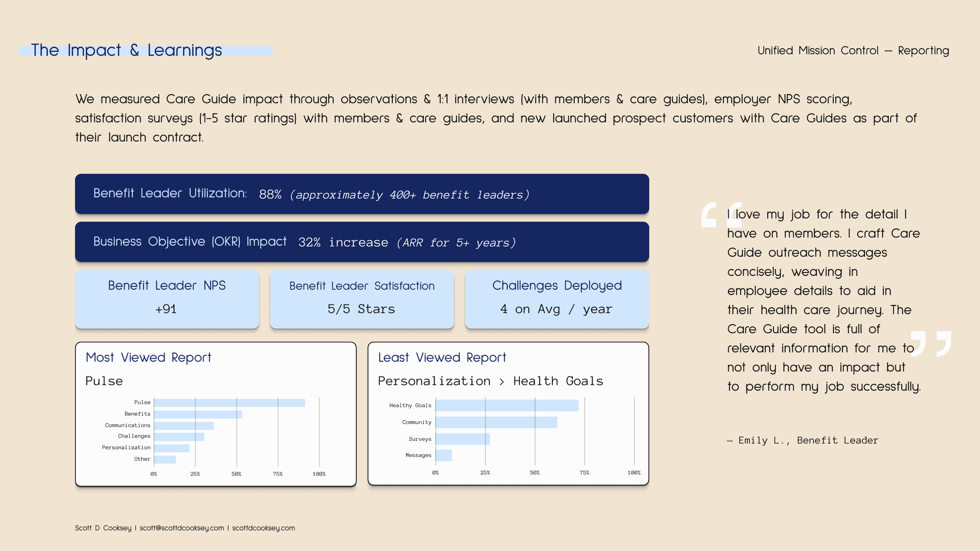The height and width of the screenshot is (551, 980).
Task: Select the Benefit Leader Utilization banner
Action: (x=361, y=194)
